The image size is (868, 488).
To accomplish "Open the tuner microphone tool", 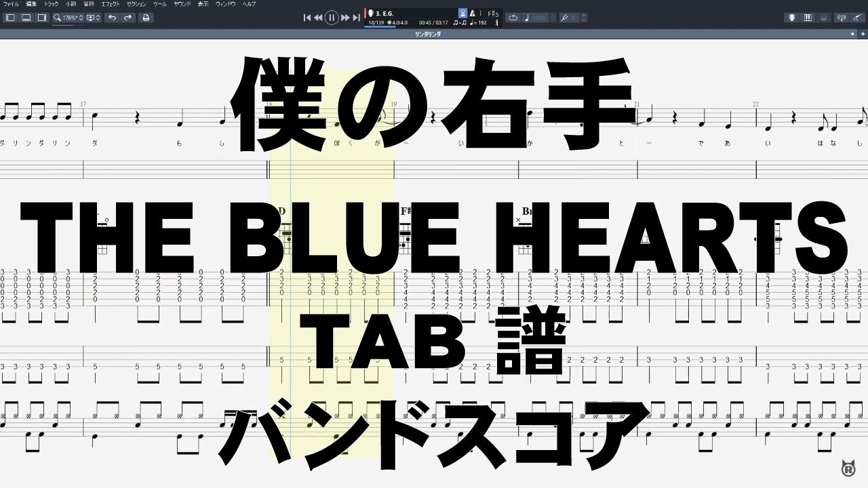I will pyautogui.click(x=841, y=18).
